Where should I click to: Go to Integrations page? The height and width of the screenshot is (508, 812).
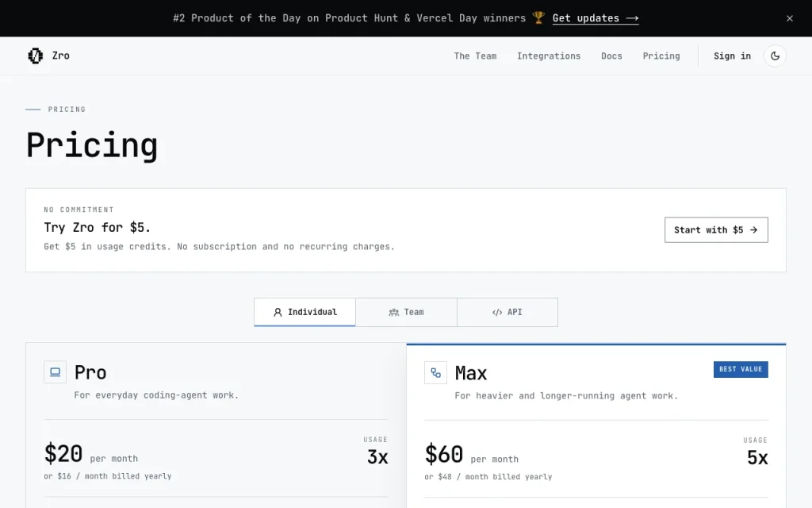pyautogui.click(x=549, y=56)
